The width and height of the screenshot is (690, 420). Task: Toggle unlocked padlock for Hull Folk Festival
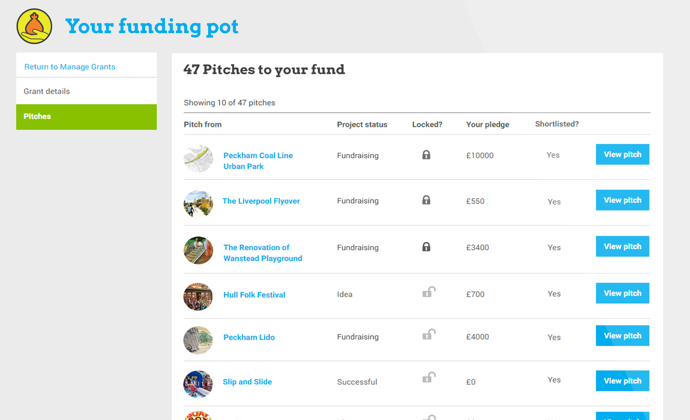(429, 292)
